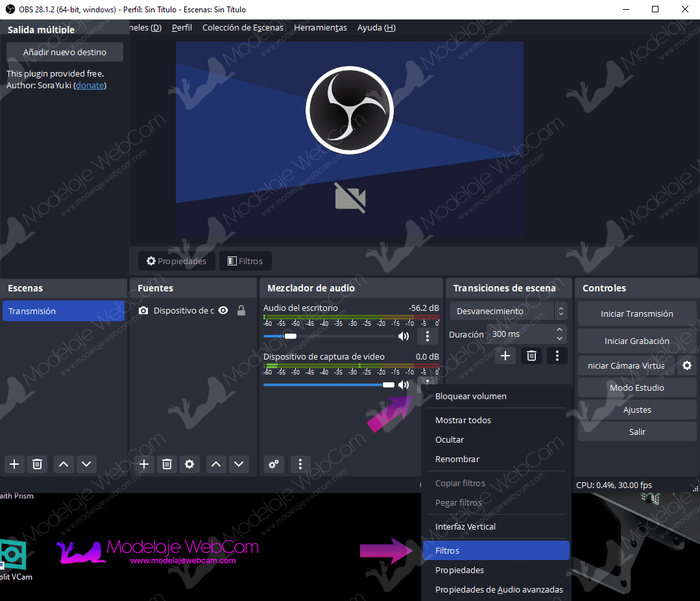Open source properties gear in Fuentes toolbar
Viewport: 700px width, 601px height.
pos(189,464)
